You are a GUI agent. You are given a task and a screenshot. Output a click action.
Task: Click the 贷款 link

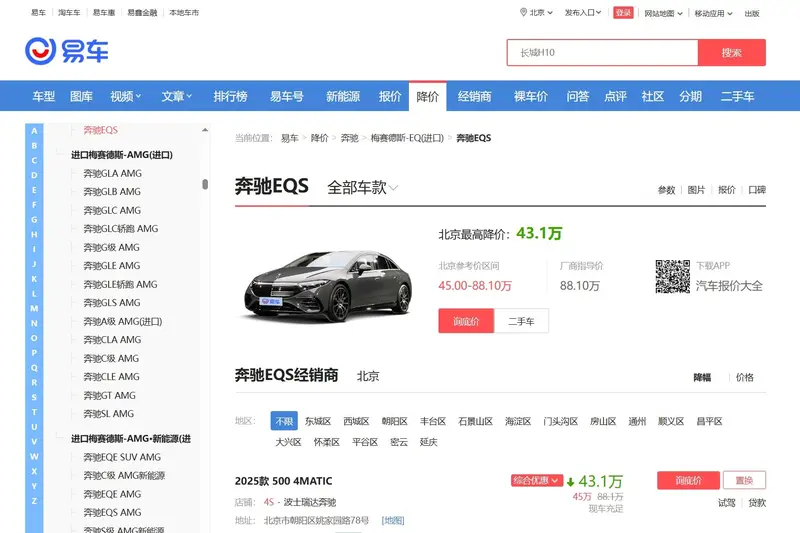757,503
